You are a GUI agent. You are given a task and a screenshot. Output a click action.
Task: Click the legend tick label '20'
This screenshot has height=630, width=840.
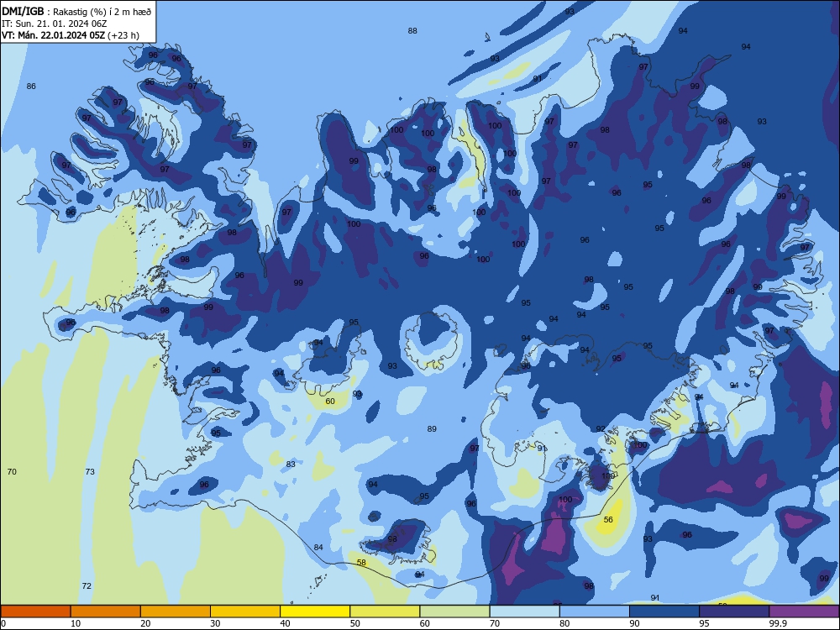[145, 623]
